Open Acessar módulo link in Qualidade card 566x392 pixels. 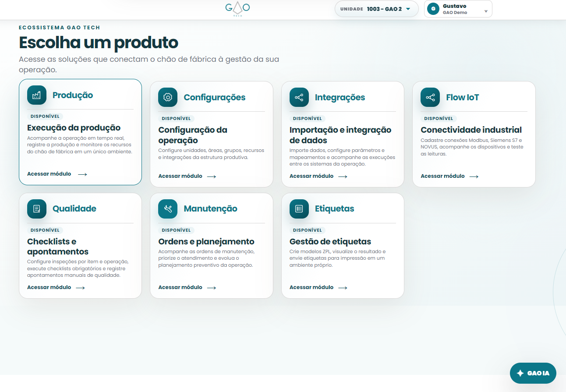pyautogui.click(x=56, y=287)
